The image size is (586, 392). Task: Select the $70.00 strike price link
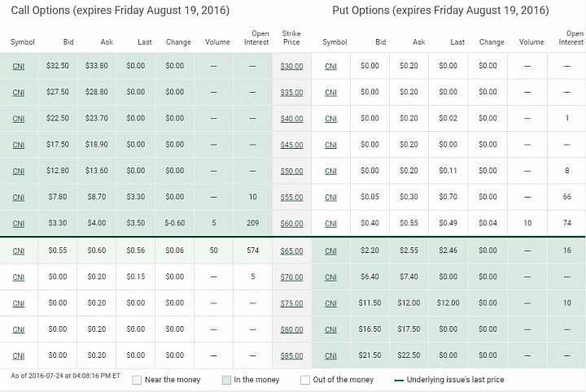pos(291,277)
